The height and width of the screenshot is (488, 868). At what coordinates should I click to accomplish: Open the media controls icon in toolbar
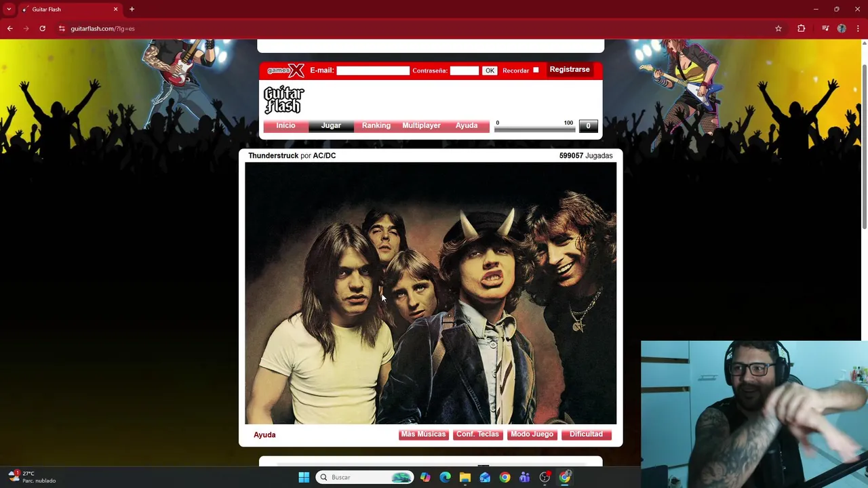coord(825,28)
